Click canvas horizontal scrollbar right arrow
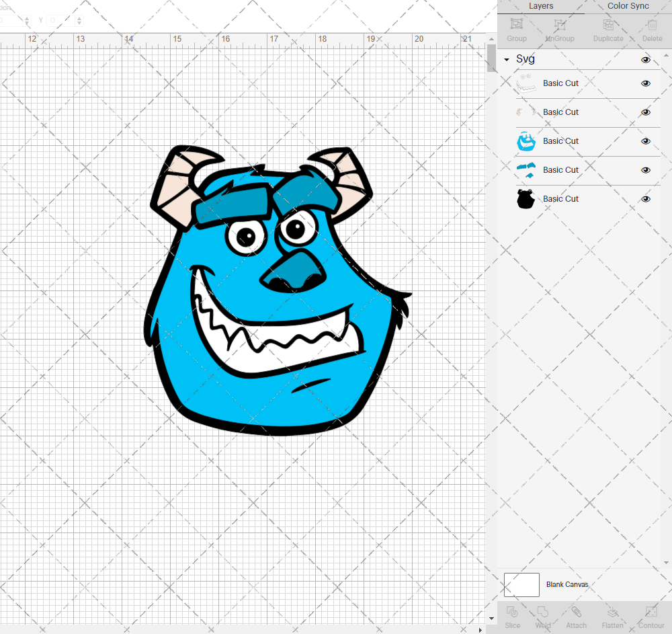 (480, 630)
